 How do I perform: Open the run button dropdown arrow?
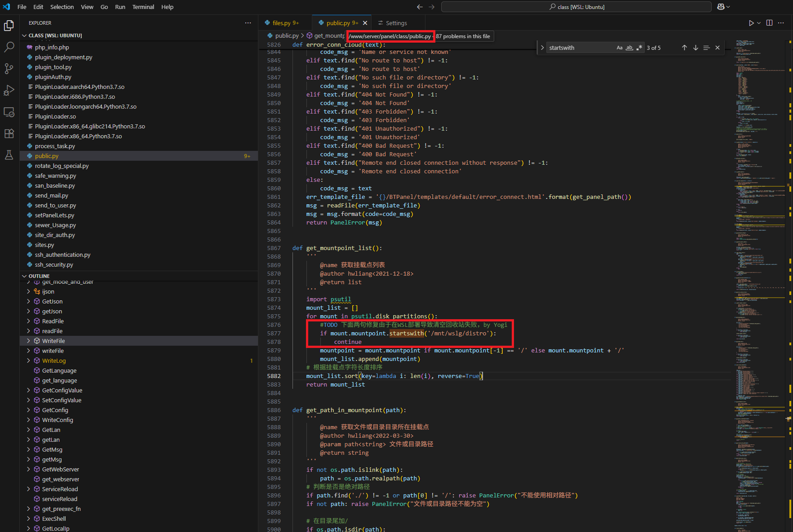point(759,23)
